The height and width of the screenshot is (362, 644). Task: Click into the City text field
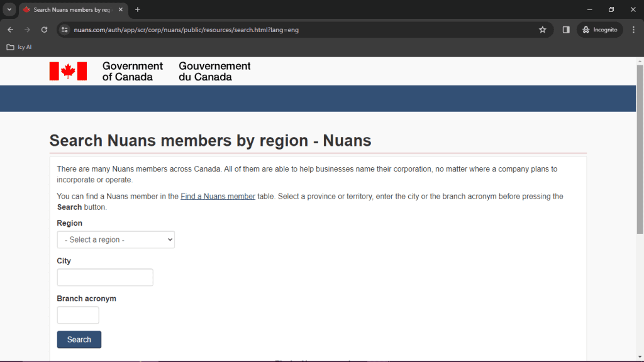point(105,277)
